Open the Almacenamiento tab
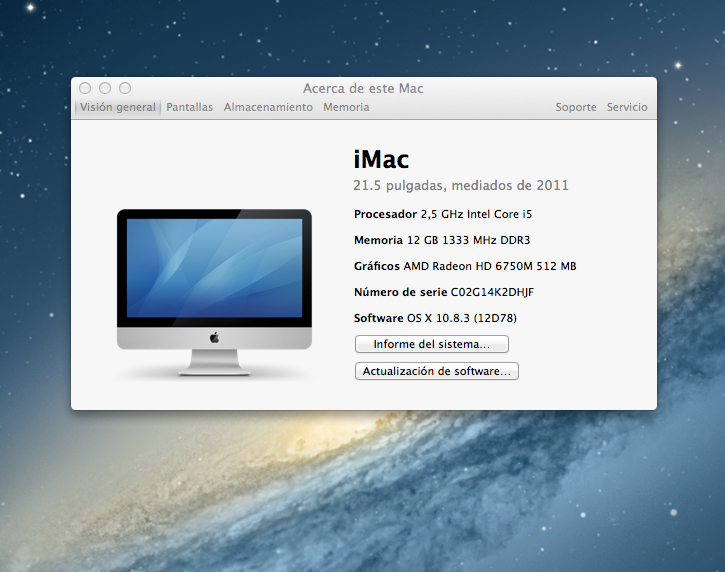The height and width of the screenshot is (572, 725). point(268,107)
